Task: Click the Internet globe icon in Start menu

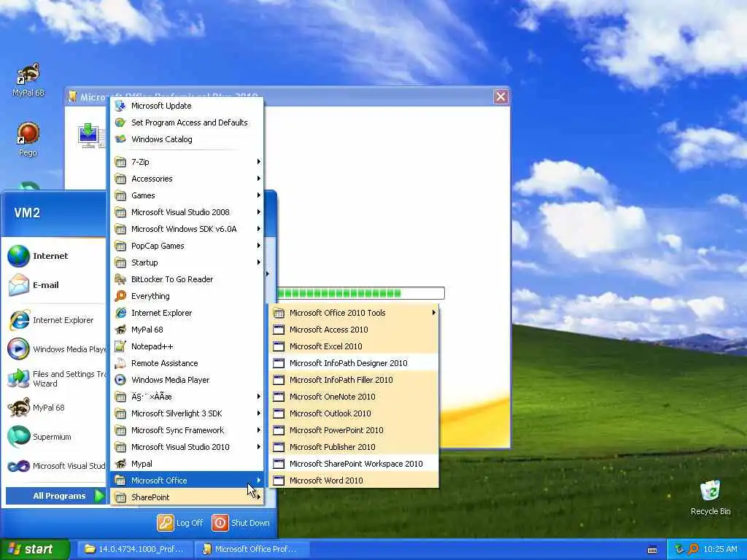Action: click(18, 256)
